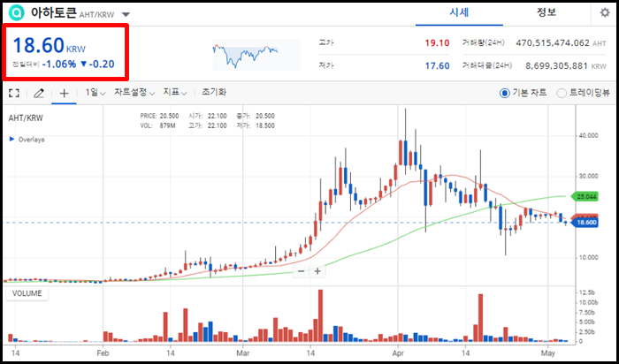Click the green 25.044 price tag
The height and width of the screenshot is (364, 619).
(x=586, y=196)
